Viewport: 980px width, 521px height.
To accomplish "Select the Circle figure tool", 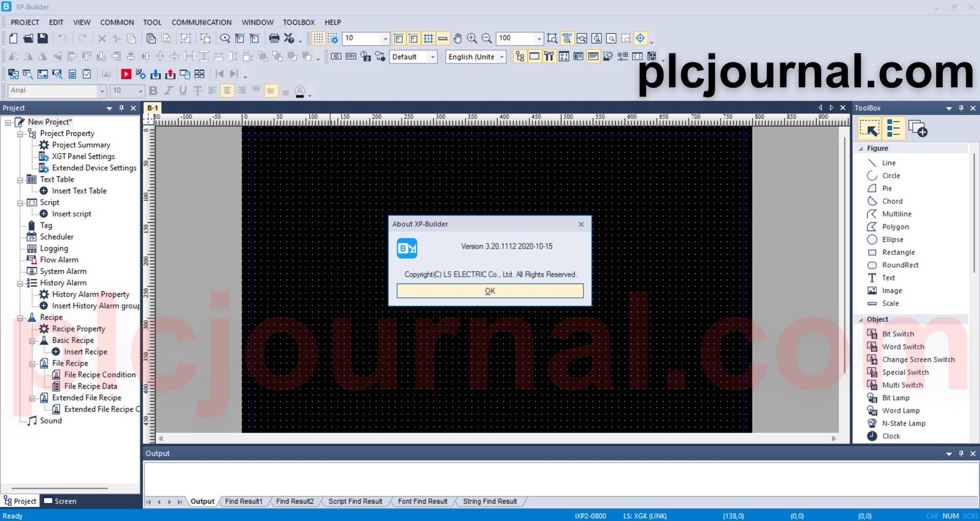I will tap(883, 176).
